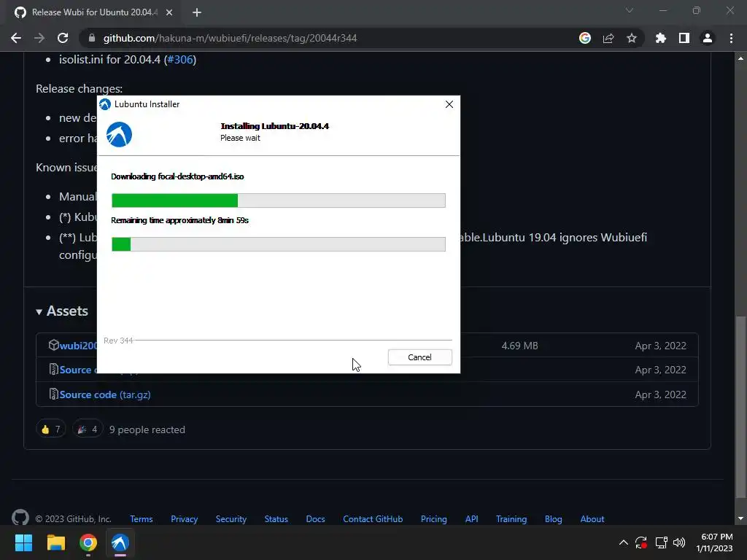The height and width of the screenshot is (560, 747).
Task: Bookmark this page with the star
Action: click(632, 38)
